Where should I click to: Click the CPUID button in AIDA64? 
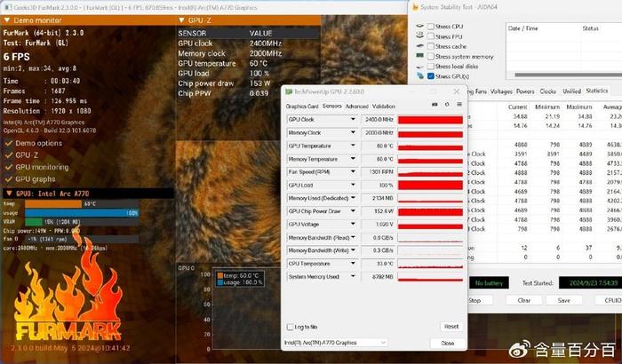tap(610, 300)
